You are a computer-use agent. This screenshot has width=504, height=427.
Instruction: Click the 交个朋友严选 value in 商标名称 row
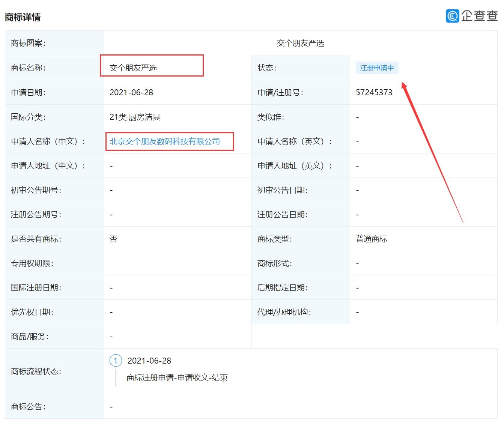(133, 68)
